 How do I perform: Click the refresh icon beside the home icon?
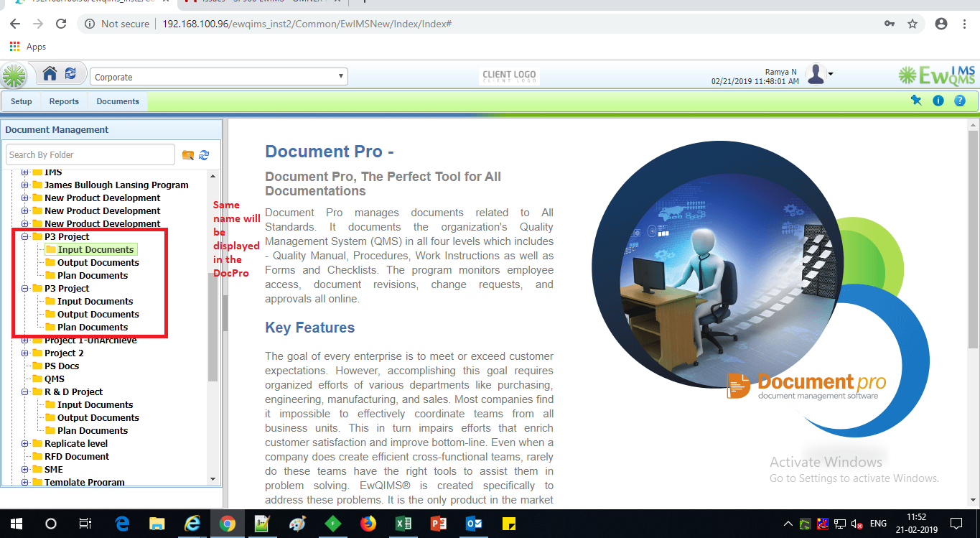70,73
